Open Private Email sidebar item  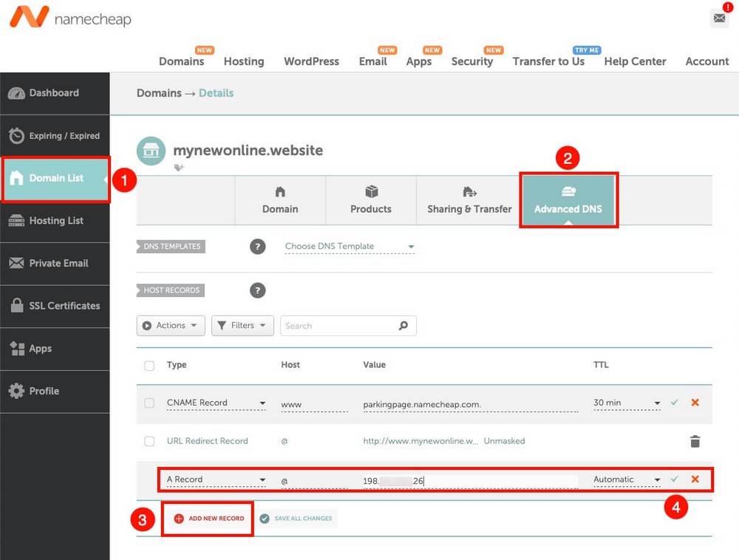[55, 263]
